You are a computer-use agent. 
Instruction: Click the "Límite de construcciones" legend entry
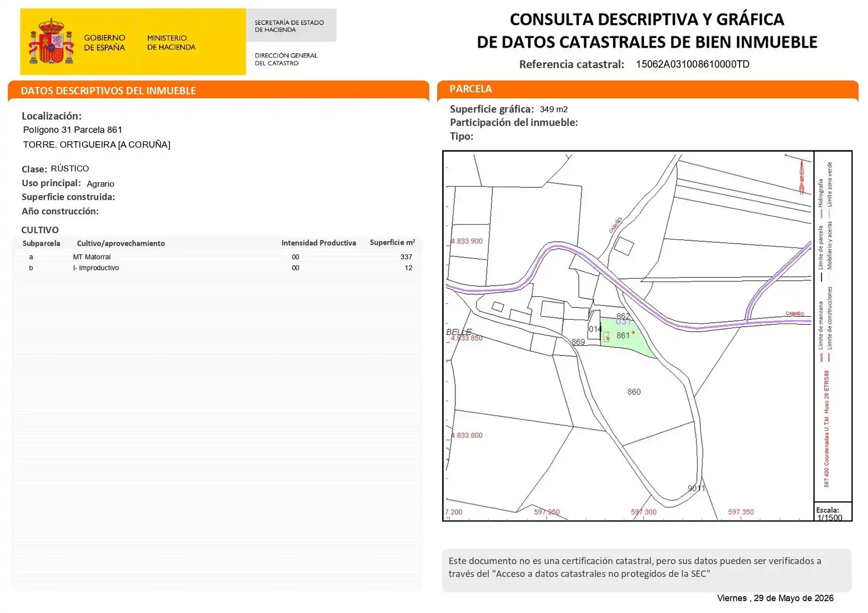(x=829, y=324)
